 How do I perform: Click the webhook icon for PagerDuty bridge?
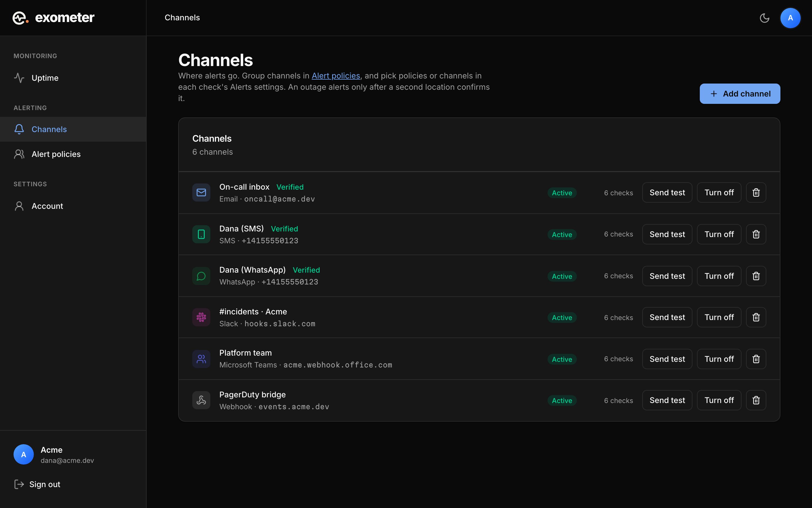[x=201, y=400]
